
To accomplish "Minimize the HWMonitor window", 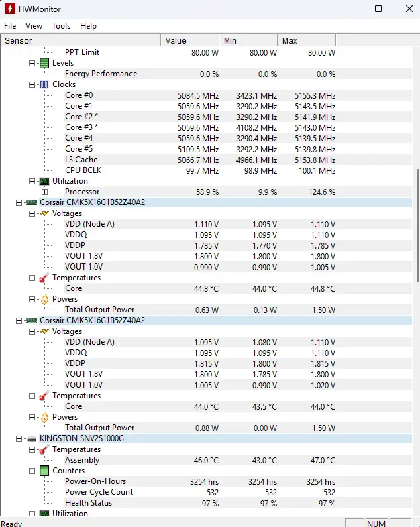I will point(348,9).
